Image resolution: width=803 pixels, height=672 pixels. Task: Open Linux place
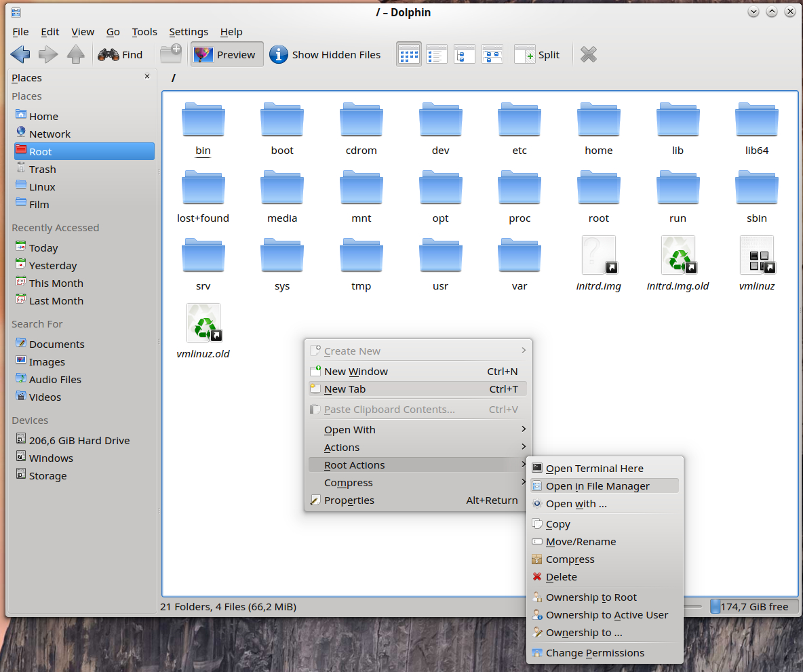85,187
